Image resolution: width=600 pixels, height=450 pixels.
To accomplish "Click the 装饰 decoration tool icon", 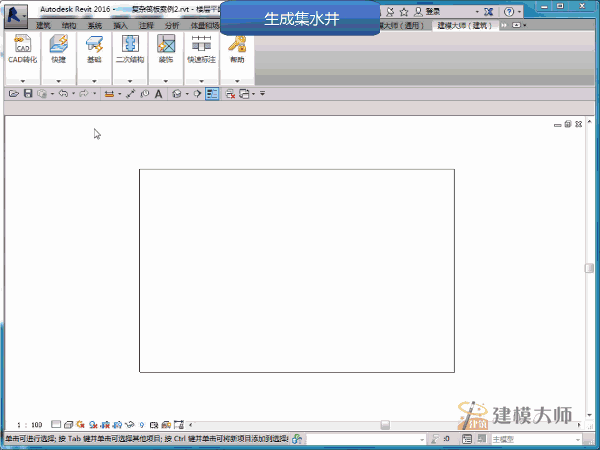I will (166, 44).
